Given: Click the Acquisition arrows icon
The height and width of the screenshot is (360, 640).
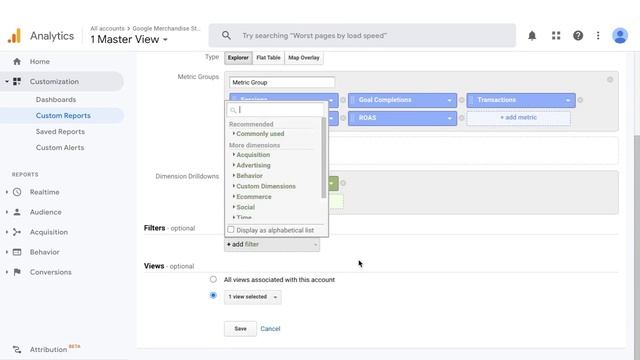Looking at the screenshot, I should pyautogui.click(x=17, y=232).
